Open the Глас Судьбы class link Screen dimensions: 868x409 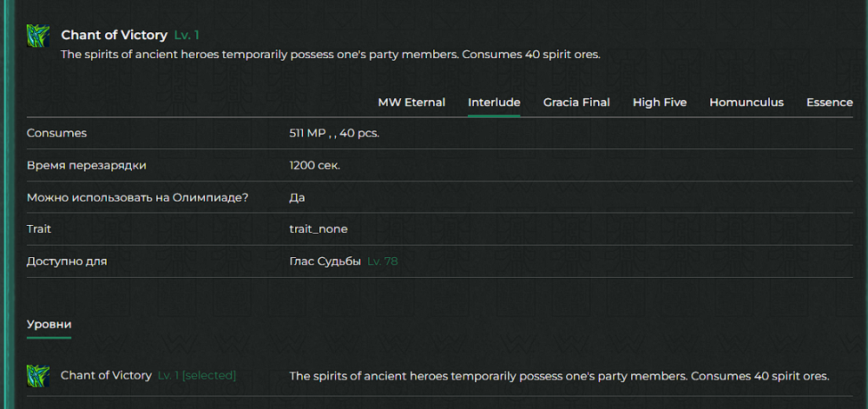325,261
